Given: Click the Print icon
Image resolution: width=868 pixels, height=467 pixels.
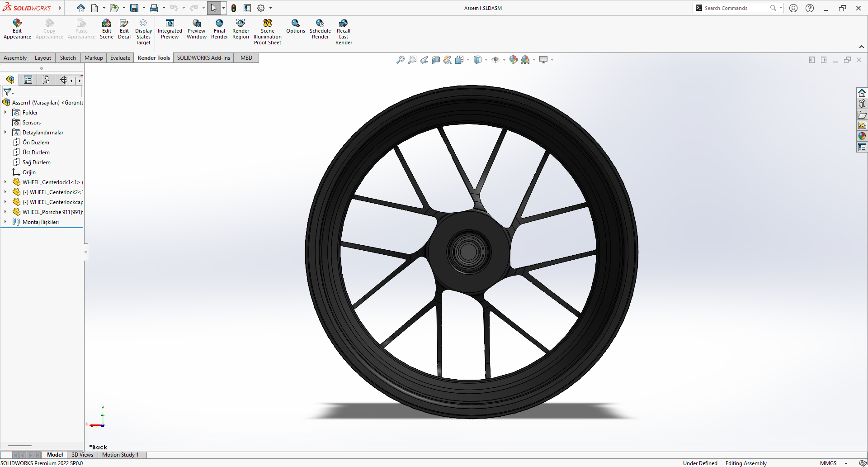Looking at the screenshot, I should point(154,8).
